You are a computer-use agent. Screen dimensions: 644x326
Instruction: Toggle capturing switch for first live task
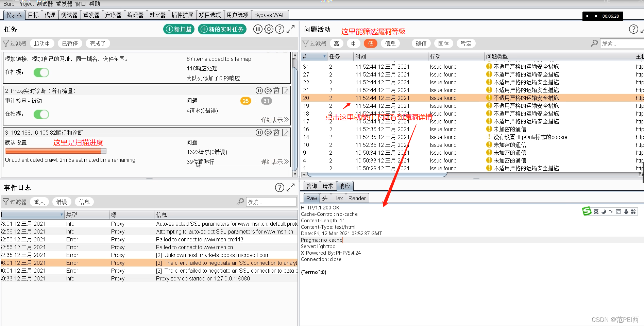[41, 72]
